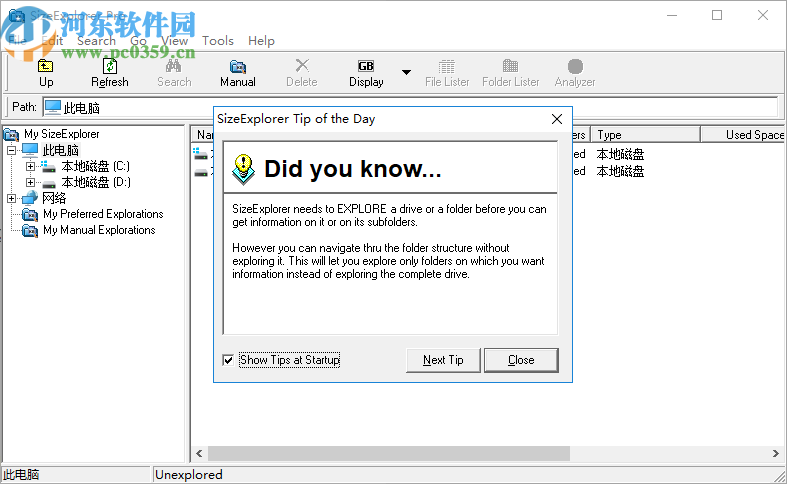Image resolution: width=787 pixels, height=484 pixels.
Task: Click the Path input field
Action: [x=411, y=107]
